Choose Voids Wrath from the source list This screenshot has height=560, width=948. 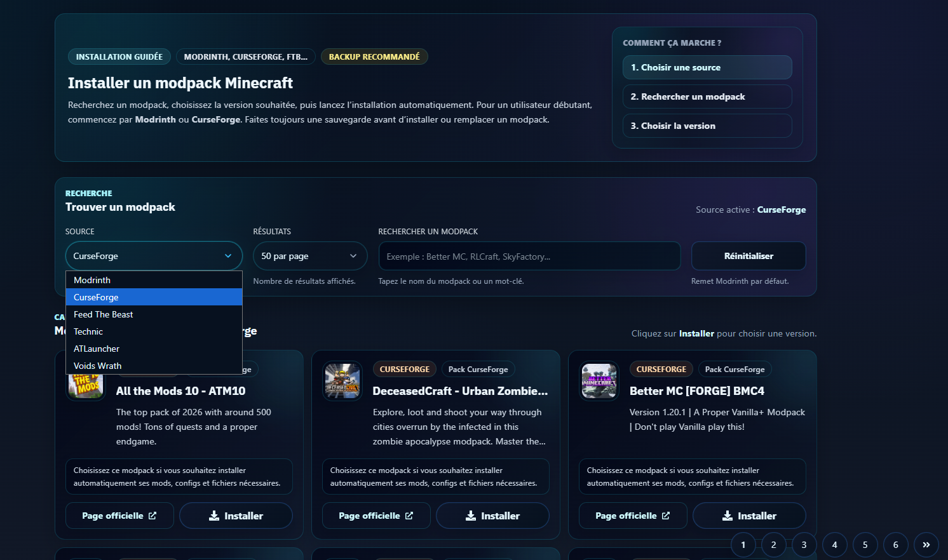pyautogui.click(x=154, y=366)
